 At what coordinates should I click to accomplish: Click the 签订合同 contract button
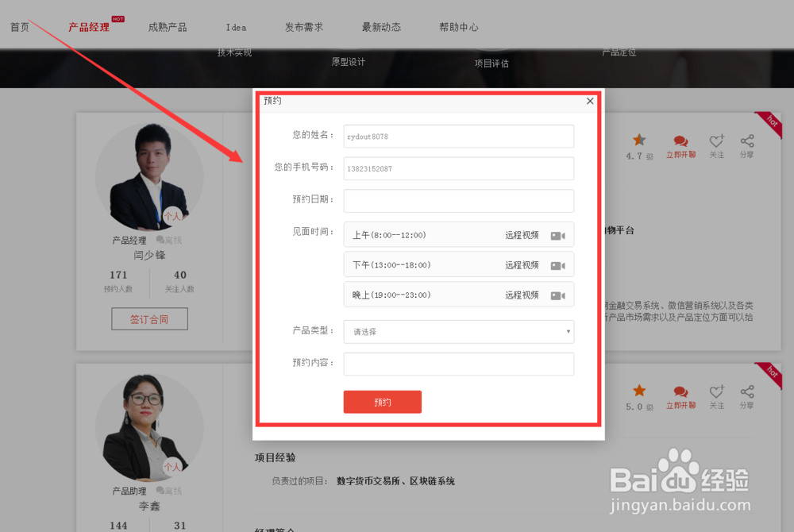(x=149, y=318)
